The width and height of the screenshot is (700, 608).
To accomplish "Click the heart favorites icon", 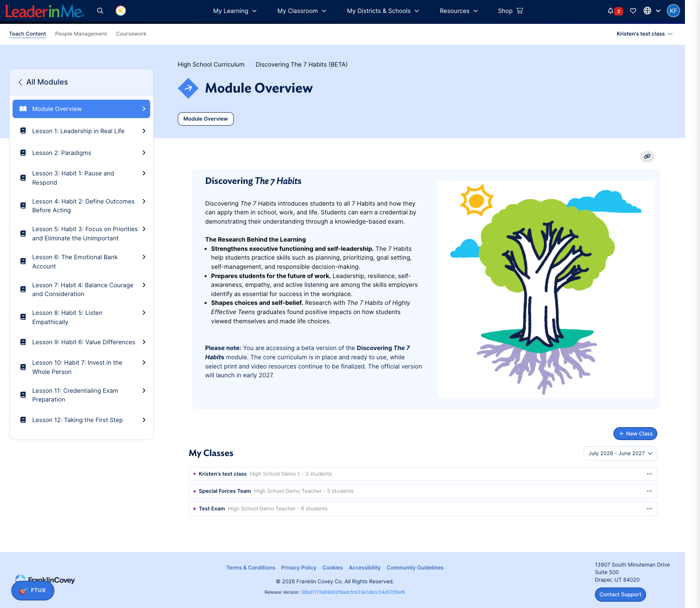I will coord(633,11).
